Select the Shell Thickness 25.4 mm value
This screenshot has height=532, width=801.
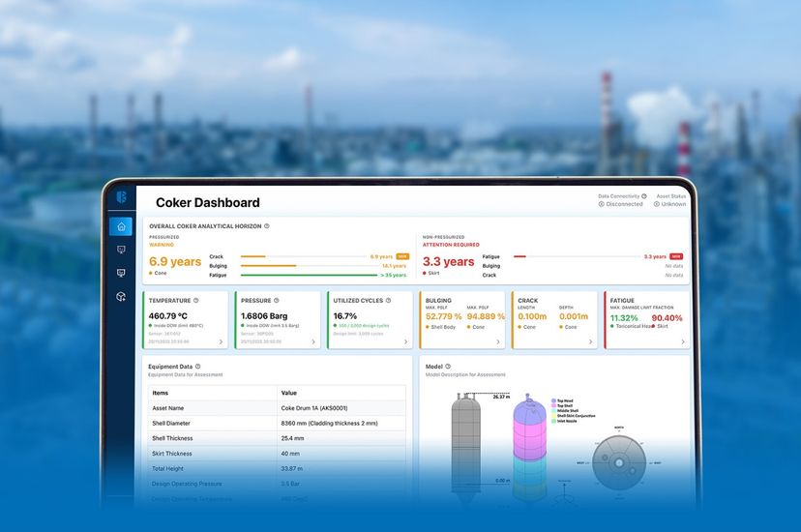click(x=292, y=438)
